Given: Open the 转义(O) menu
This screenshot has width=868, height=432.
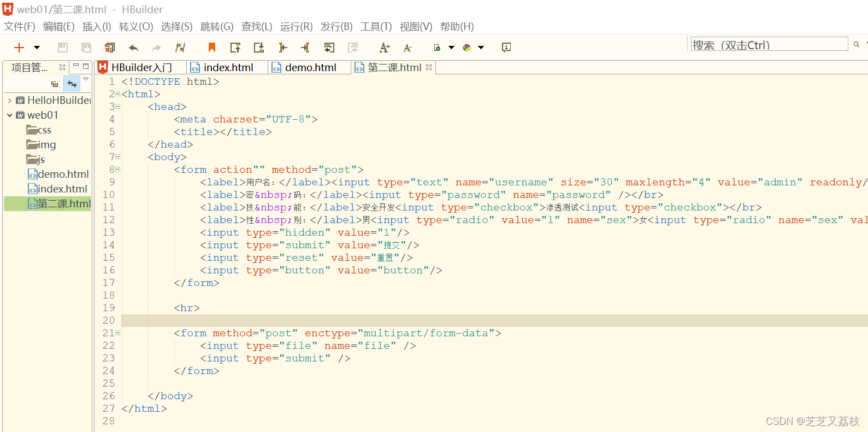Looking at the screenshot, I should (x=136, y=26).
